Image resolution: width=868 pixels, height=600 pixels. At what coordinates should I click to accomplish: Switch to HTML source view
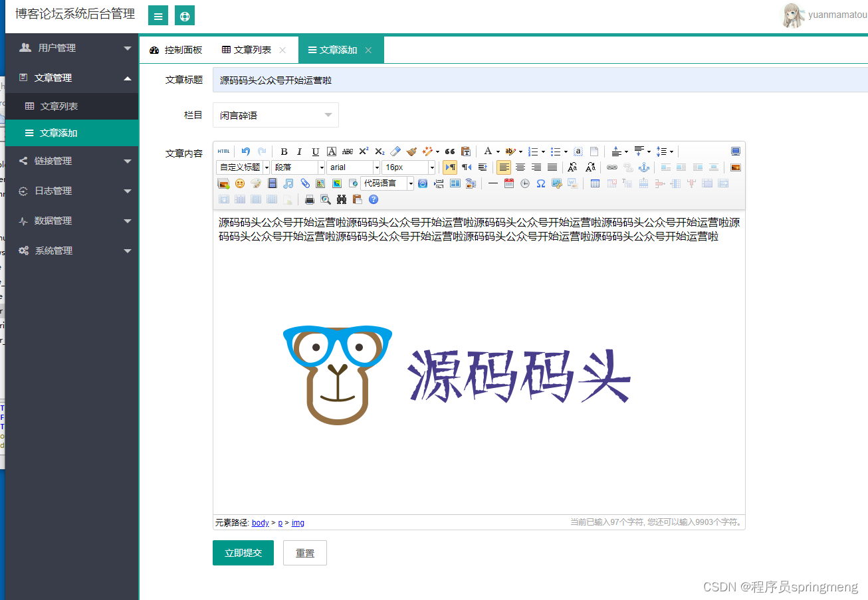pyautogui.click(x=224, y=151)
